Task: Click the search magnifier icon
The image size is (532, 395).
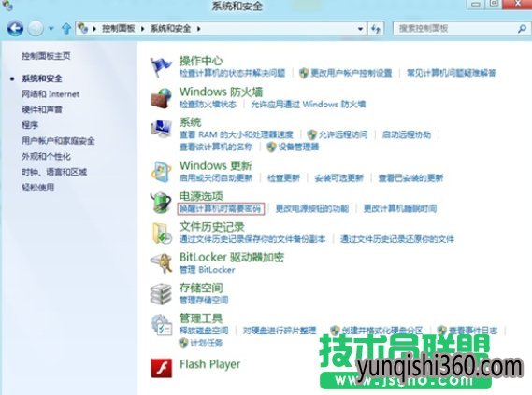Action: pos(522,29)
